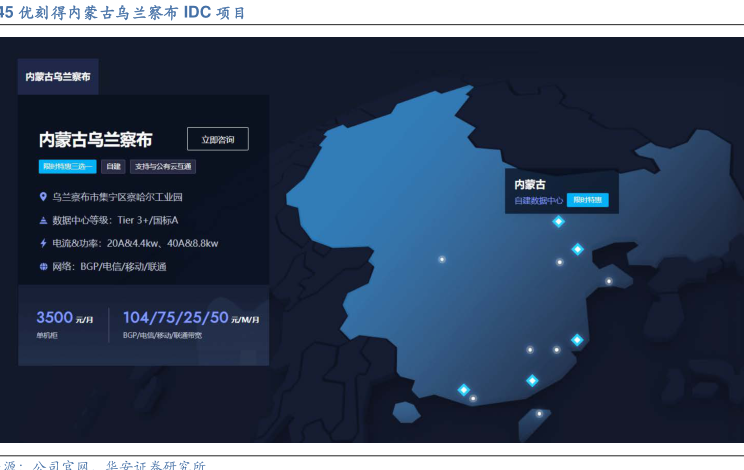Click the 自建 tag in info card
Screen dimensions: 744x470
[113, 166]
